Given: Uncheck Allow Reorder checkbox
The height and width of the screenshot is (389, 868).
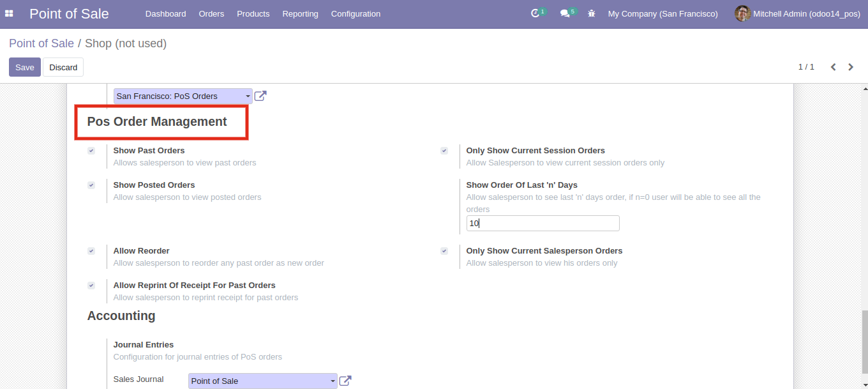Looking at the screenshot, I should point(91,251).
